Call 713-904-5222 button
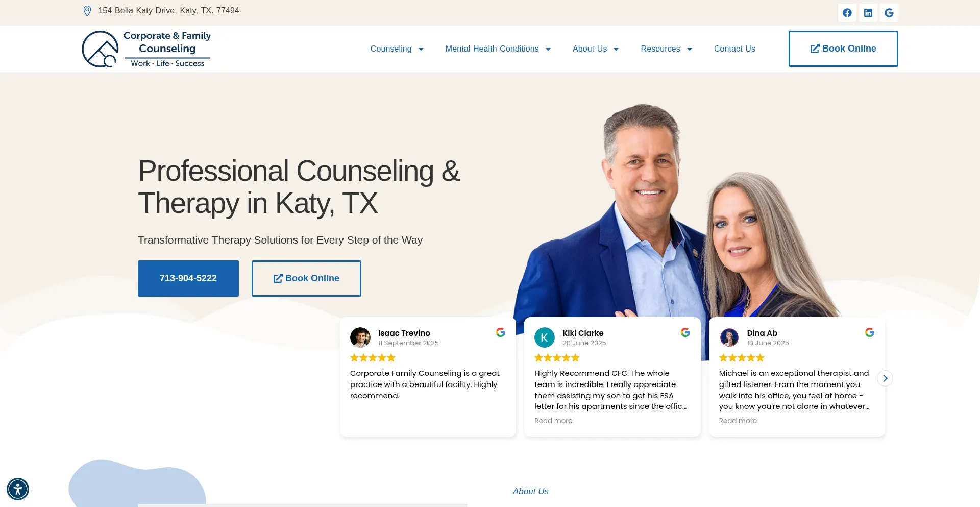This screenshot has width=980, height=507. [x=188, y=278]
